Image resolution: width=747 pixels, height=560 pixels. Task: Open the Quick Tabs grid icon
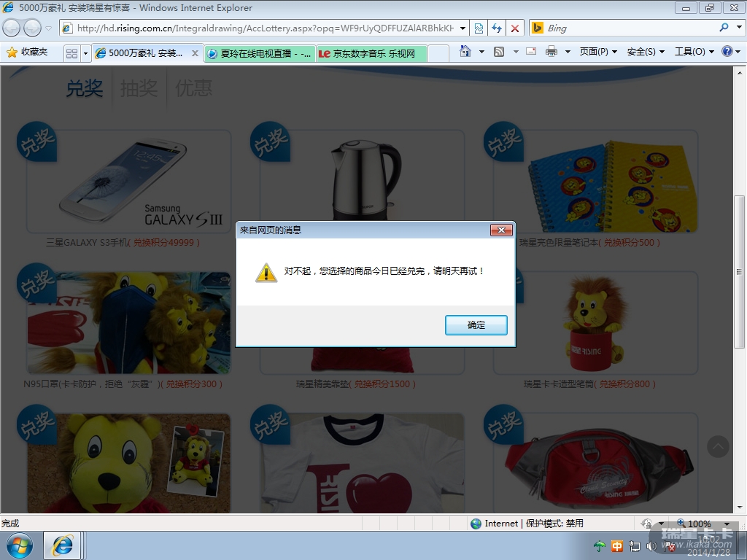click(72, 52)
